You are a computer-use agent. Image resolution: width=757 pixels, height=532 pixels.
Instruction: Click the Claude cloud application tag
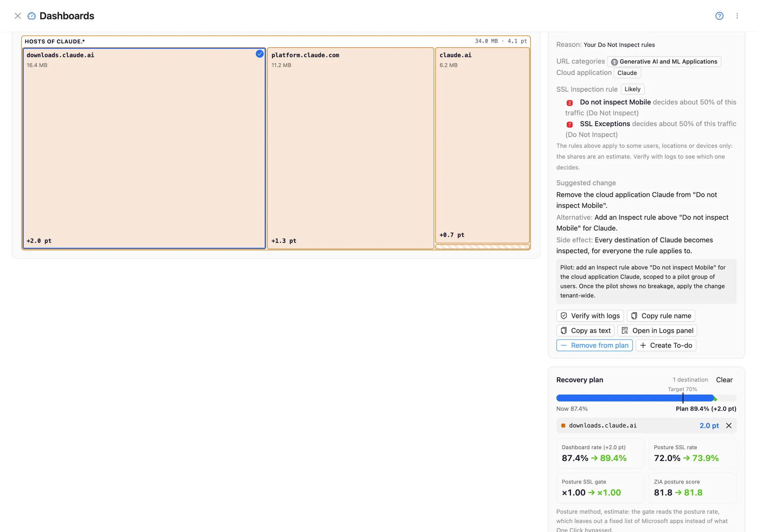point(627,73)
